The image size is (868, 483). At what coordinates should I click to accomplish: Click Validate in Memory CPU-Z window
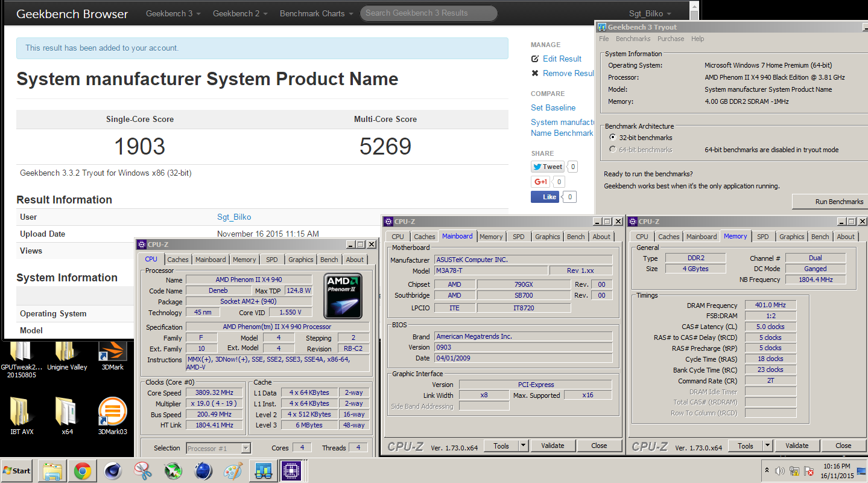pos(797,446)
